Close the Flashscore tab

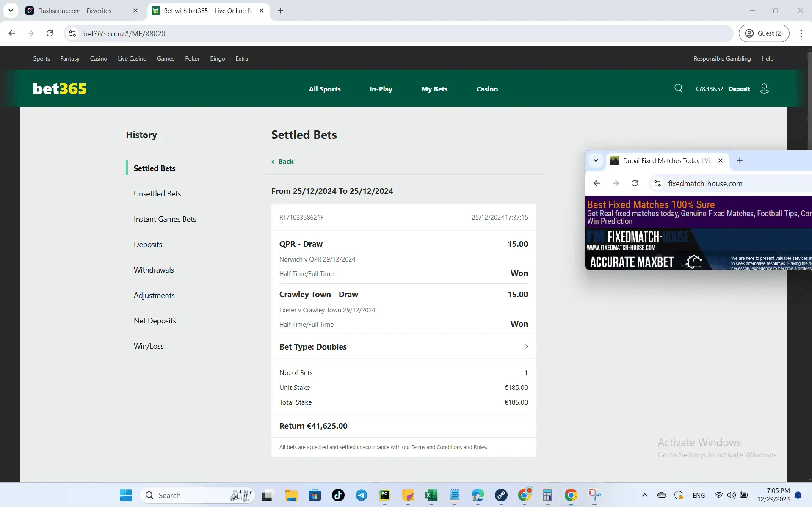135,11
